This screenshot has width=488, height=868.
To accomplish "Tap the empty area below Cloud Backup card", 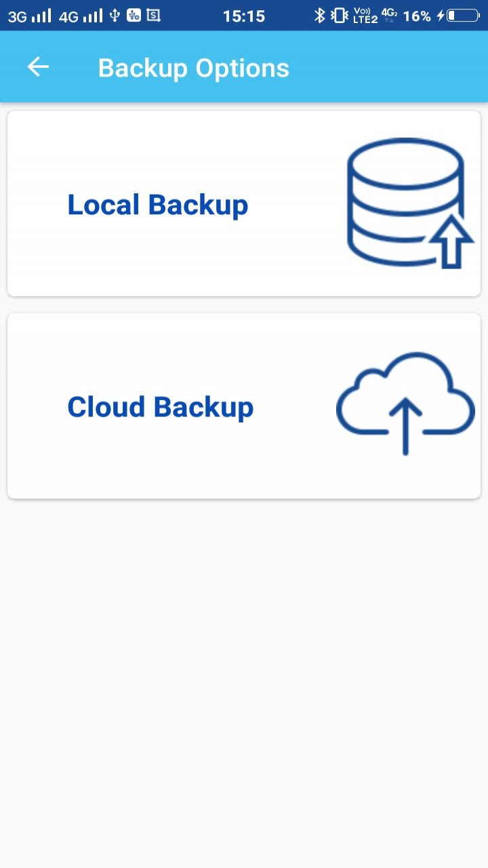I will click(x=244, y=678).
